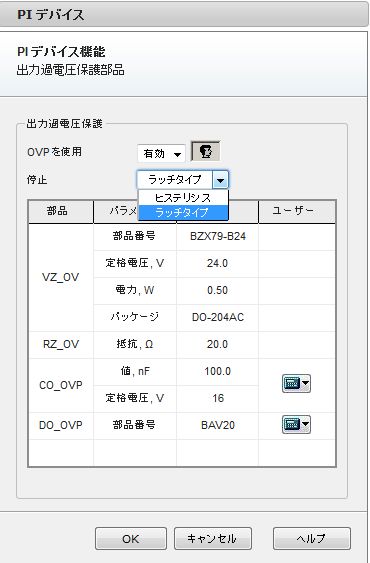Click the OK button
This screenshot has width=370, height=563.
click(x=131, y=539)
